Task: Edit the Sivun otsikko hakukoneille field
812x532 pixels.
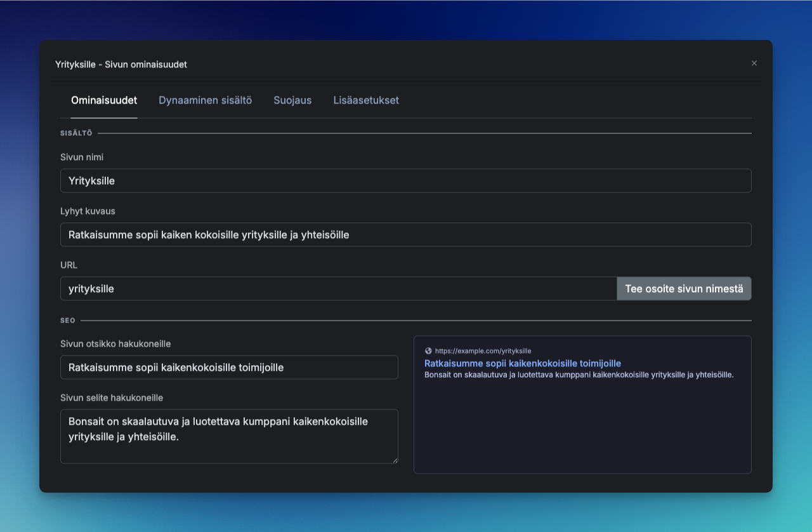Action: click(229, 368)
